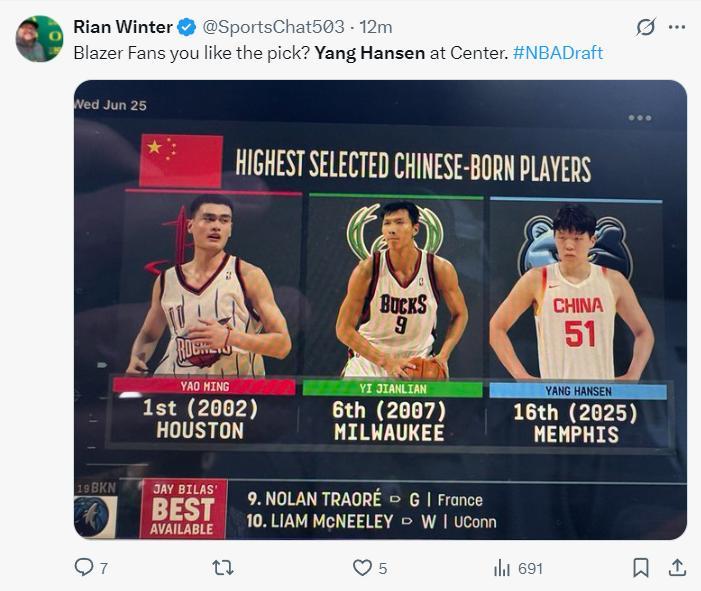Click the reply speech bubble icon
The width and height of the screenshot is (701, 591).
click(84, 568)
